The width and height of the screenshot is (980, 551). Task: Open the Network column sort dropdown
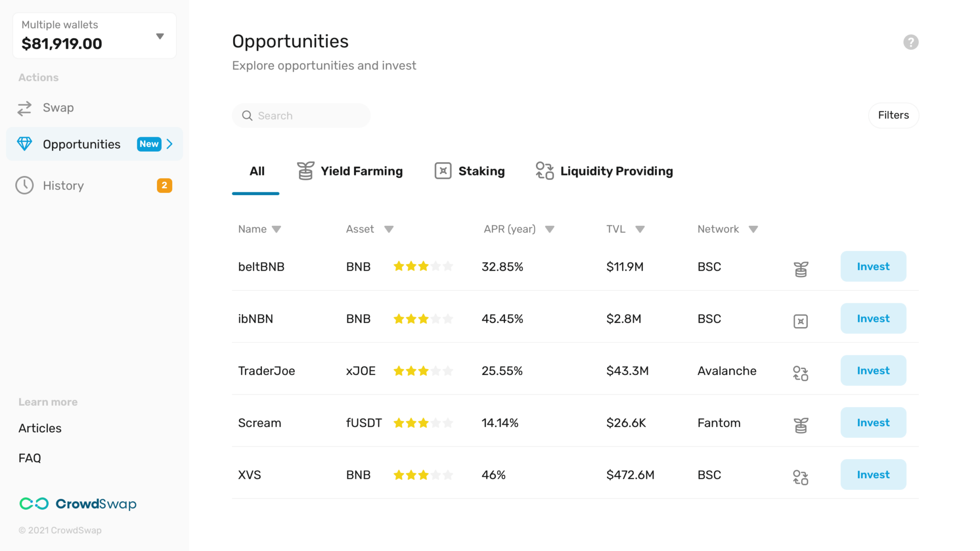click(x=753, y=230)
